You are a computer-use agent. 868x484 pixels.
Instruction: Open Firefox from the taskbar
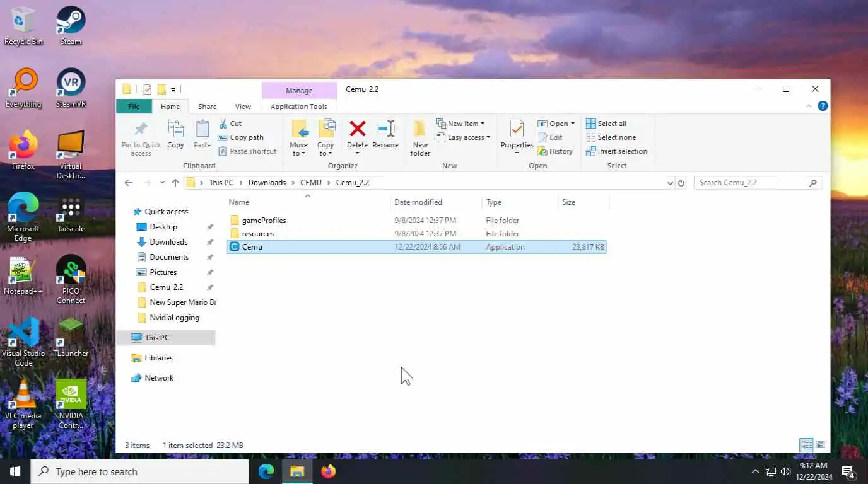pyautogui.click(x=328, y=471)
